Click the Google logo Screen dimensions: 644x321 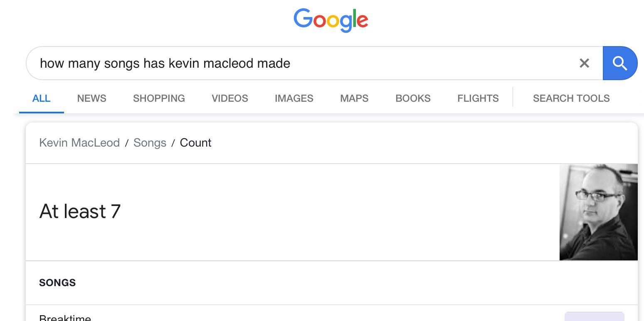(x=331, y=20)
